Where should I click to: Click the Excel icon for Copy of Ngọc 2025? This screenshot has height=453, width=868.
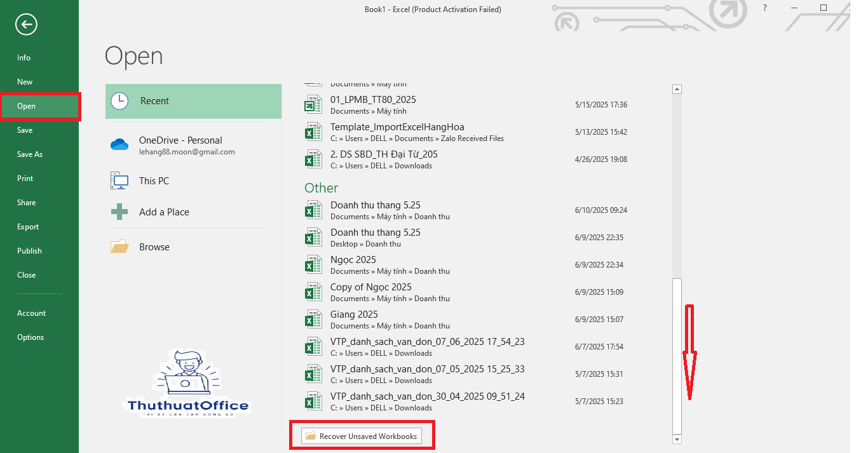tap(313, 292)
